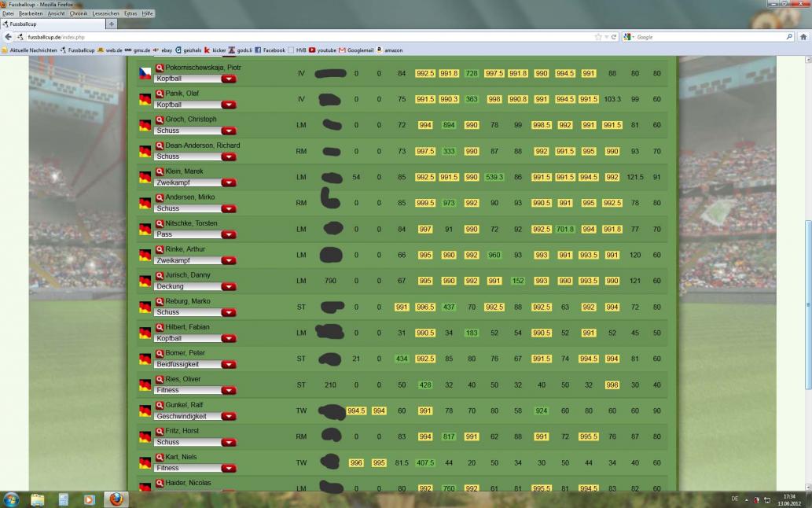
Task: Click magnifier icon next to Panik, Olaf
Action: [160, 94]
